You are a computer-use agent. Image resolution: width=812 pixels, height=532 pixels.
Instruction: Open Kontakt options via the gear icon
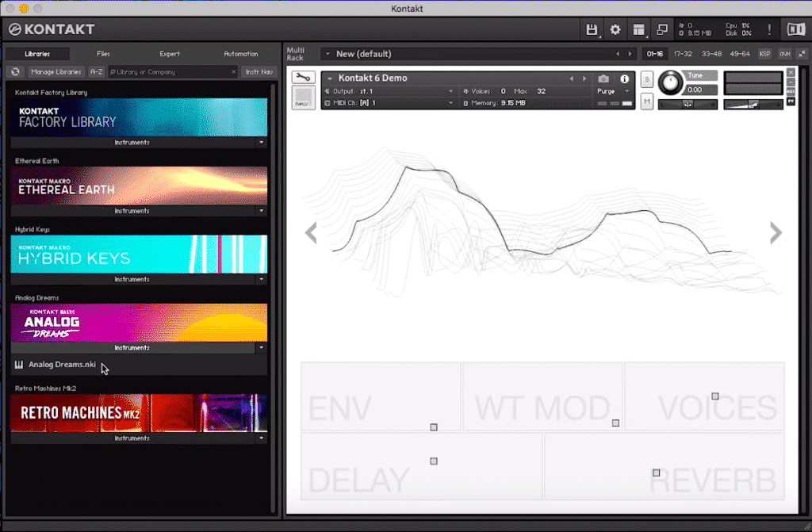point(615,29)
